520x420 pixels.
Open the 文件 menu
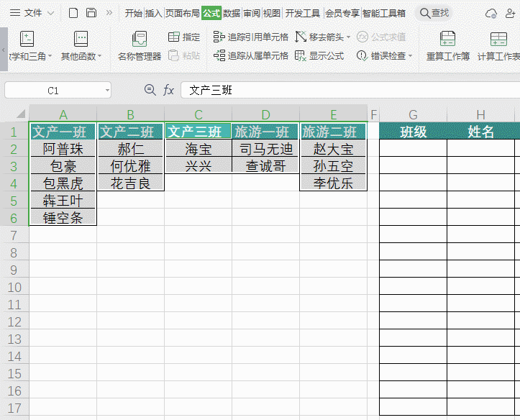tap(32, 13)
